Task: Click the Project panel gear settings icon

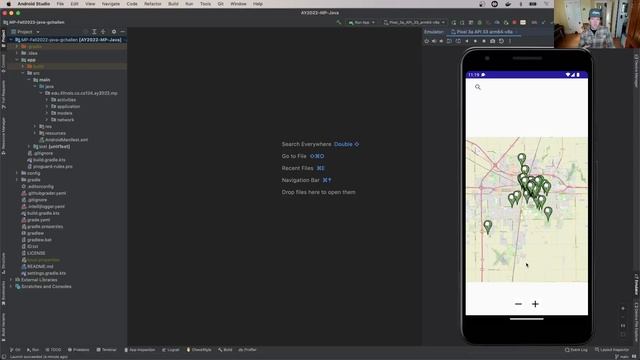Action: pos(114,32)
